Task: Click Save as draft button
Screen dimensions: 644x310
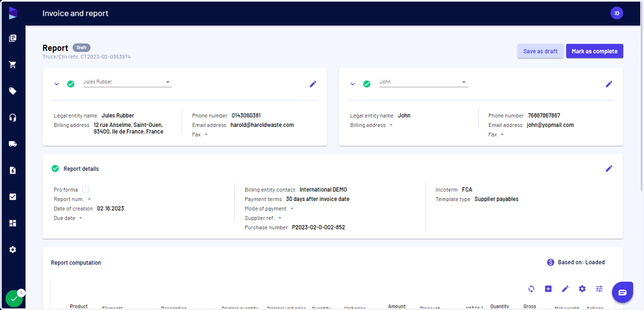Action: tap(540, 51)
